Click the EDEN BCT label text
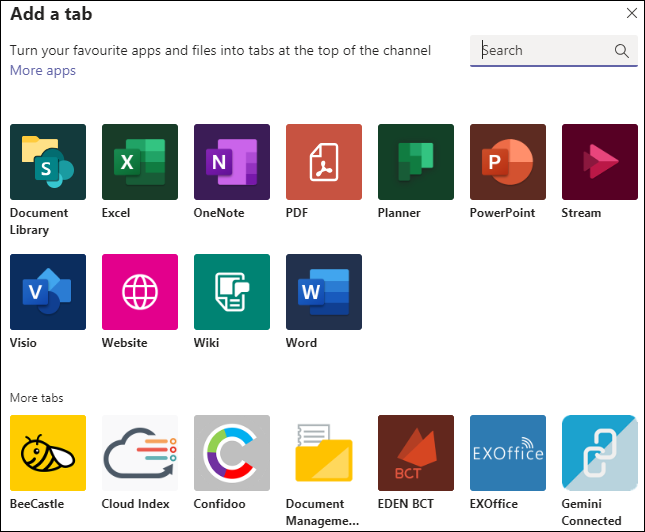This screenshot has height=532, width=645. pos(406,504)
